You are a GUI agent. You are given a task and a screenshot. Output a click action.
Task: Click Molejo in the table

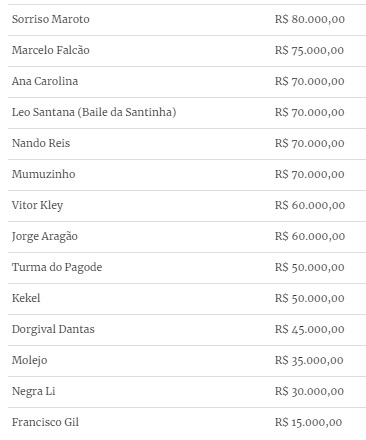click(x=30, y=361)
